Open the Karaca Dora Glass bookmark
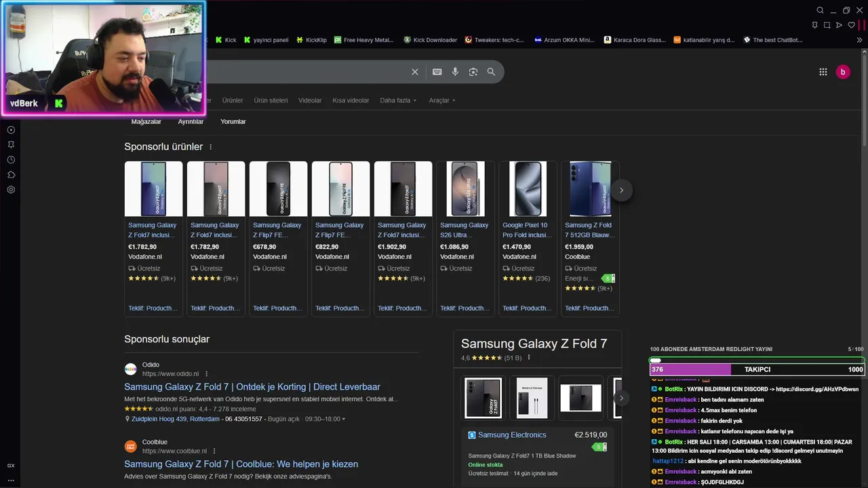This screenshot has width=868, height=488. tap(635, 40)
